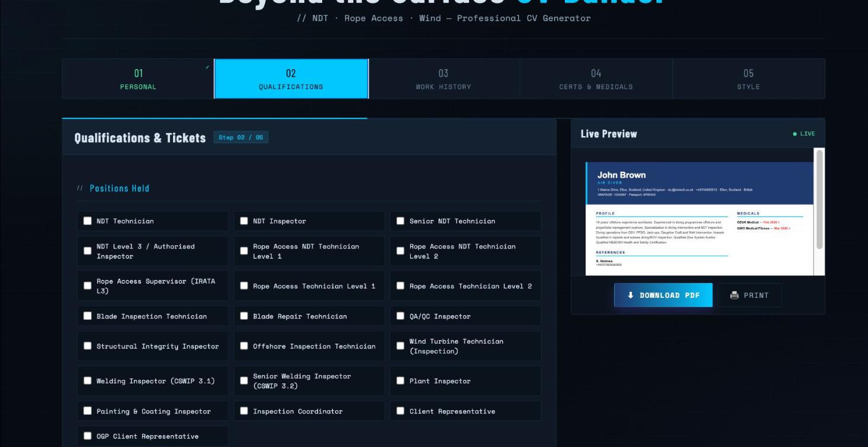Tick the NDT Inspector position

pyautogui.click(x=244, y=221)
